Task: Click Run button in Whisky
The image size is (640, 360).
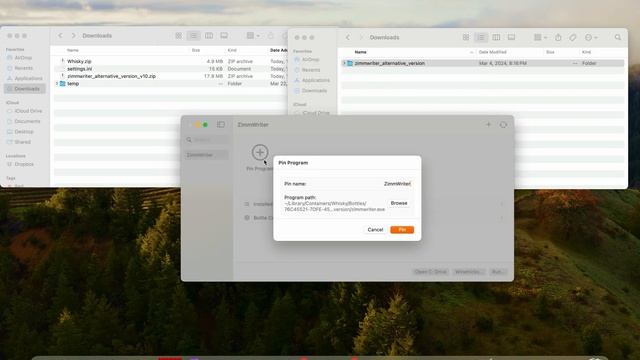Action: coord(498,272)
